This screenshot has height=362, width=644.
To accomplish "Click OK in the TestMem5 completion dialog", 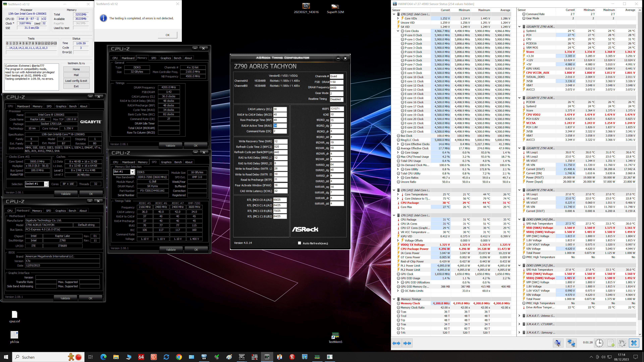I will point(168,35).
